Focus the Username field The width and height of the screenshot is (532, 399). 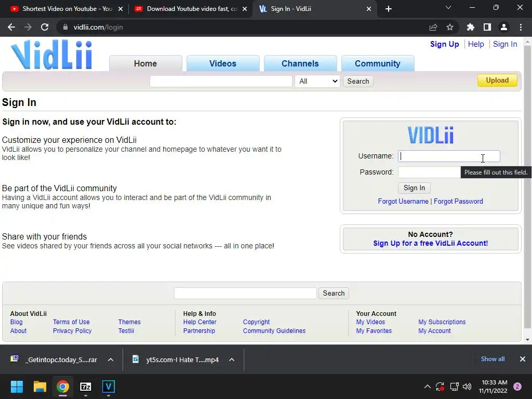(449, 156)
